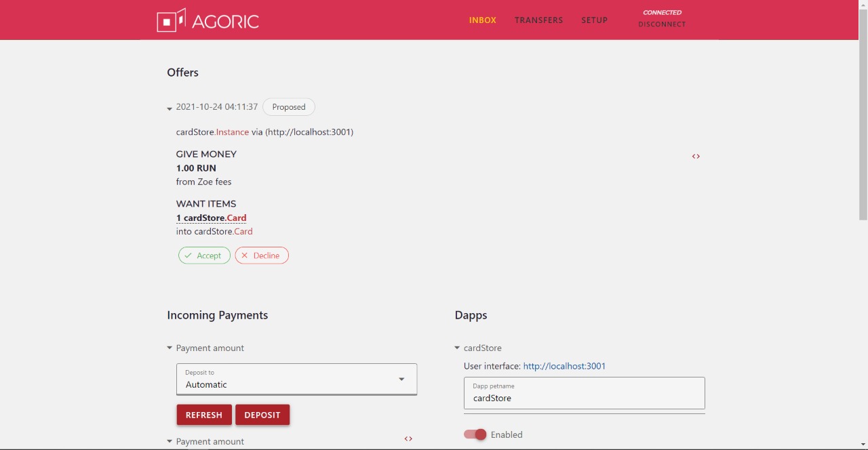Open the Setup tab
Viewport: 868px width, 450px height.
click(x=594, y=20)
